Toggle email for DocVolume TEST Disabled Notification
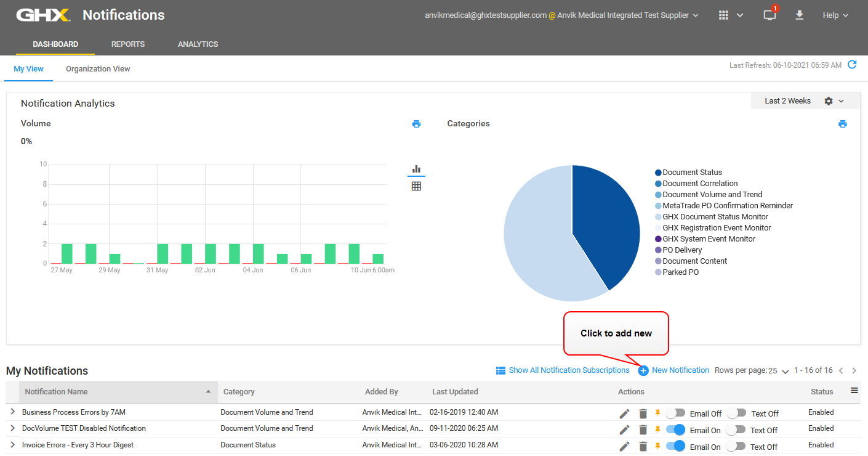The image size is (868, 456). click(675, 430)
